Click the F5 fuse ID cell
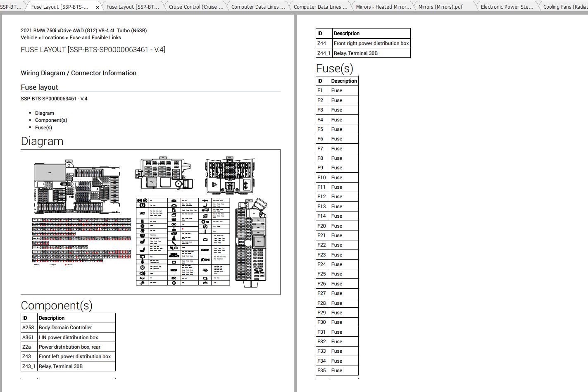Screen dimensions: 588x392 coord(323,129)
